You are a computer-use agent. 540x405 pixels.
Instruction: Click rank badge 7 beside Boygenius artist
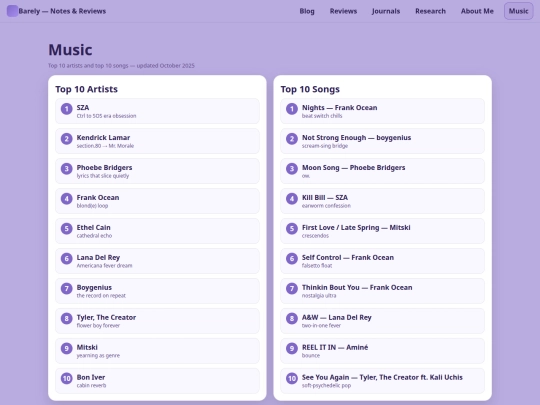66,289
